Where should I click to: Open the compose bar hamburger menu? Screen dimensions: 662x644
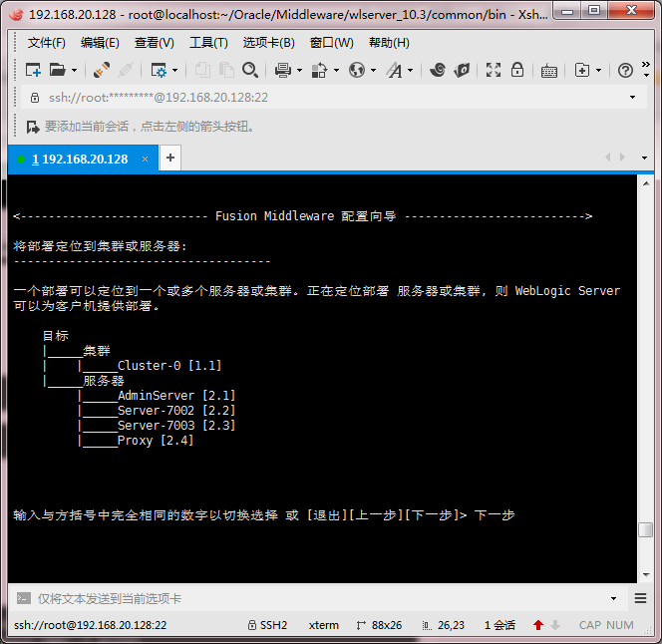pyautogui.click(x=640, y=598)
